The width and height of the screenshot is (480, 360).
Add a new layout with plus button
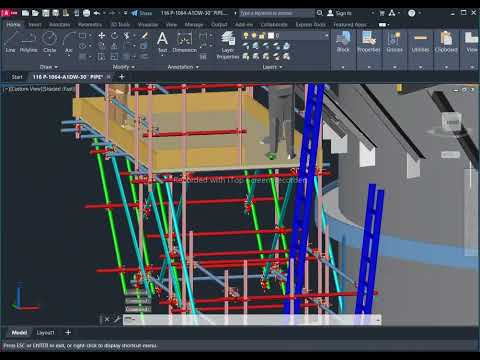[x=68, y=333]
